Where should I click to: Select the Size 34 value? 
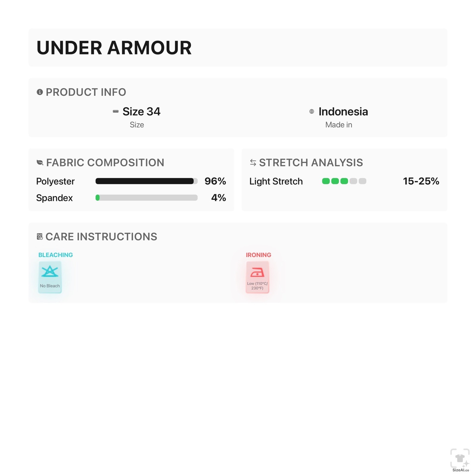tap(141, 112)
